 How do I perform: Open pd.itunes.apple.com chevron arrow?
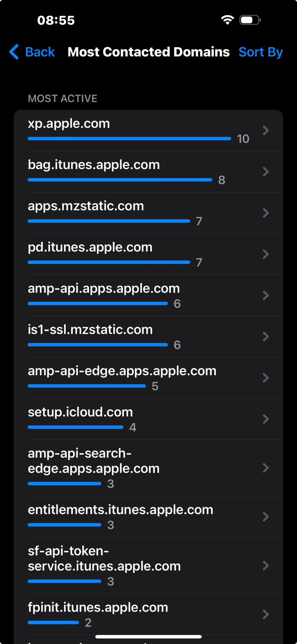point(266,254)
